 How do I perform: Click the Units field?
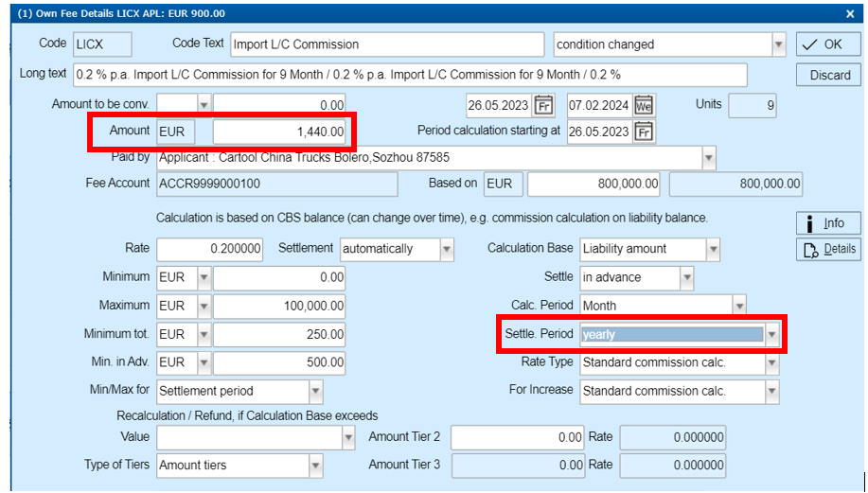(753, 105)
